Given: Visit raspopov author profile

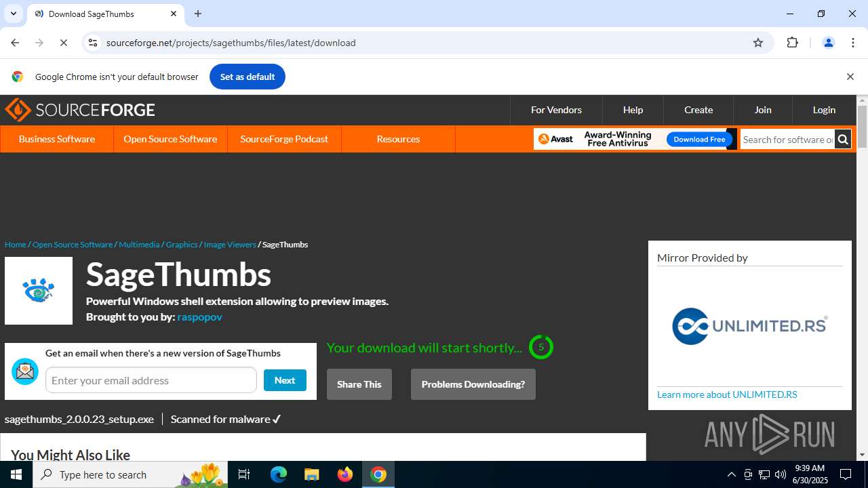Looking at the screenshot, I should coord(199,317).
